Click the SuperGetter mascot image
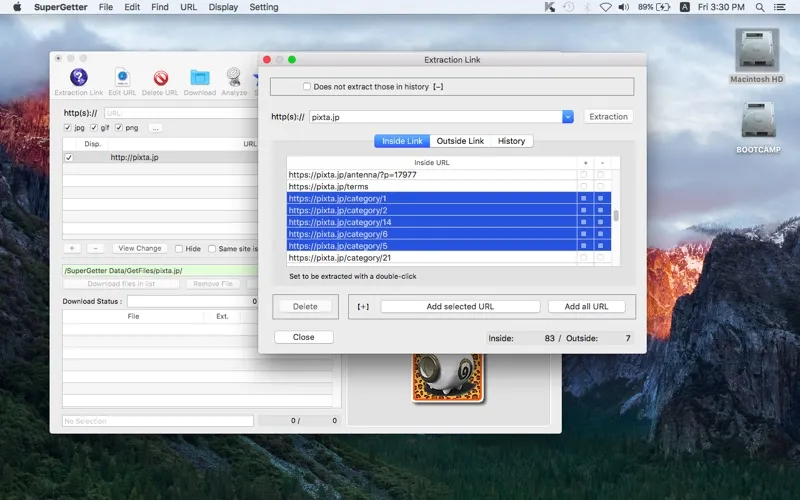The height and width of the screenshot is (500, 800). click(x=447, y=378)
